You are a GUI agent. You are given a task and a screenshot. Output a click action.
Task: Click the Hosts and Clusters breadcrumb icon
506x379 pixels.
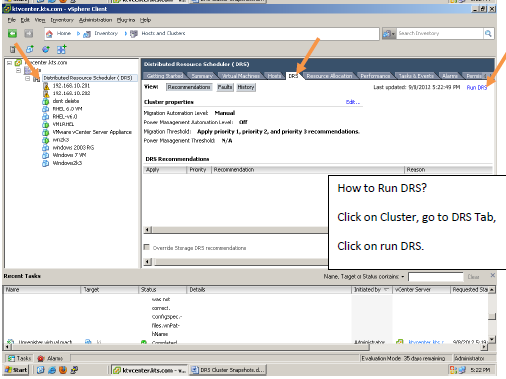(x=134, y=34)
